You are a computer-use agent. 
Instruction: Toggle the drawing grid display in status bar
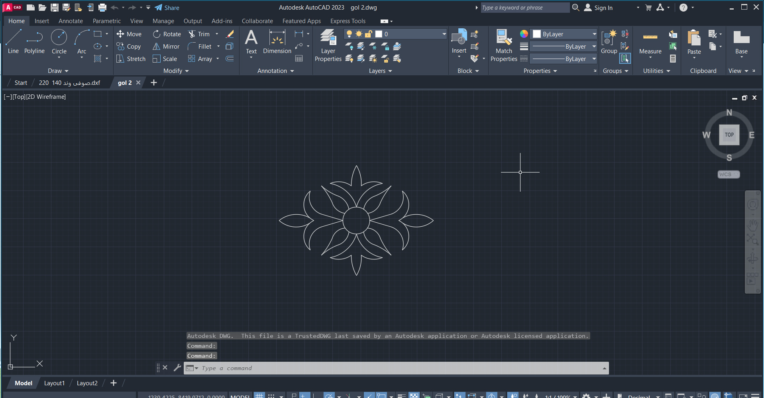(260, 395)
